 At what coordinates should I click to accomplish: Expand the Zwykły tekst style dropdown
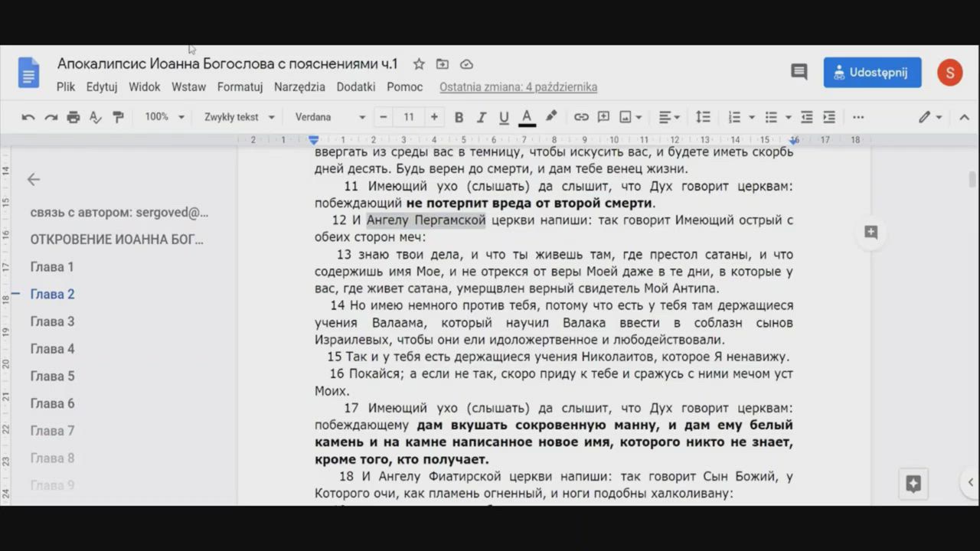click(239, 117)
